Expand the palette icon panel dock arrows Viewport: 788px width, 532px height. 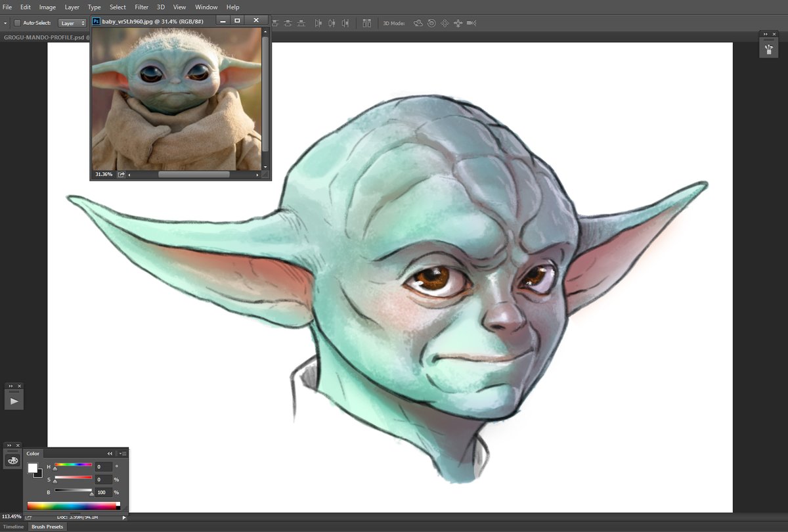point(9,446)
